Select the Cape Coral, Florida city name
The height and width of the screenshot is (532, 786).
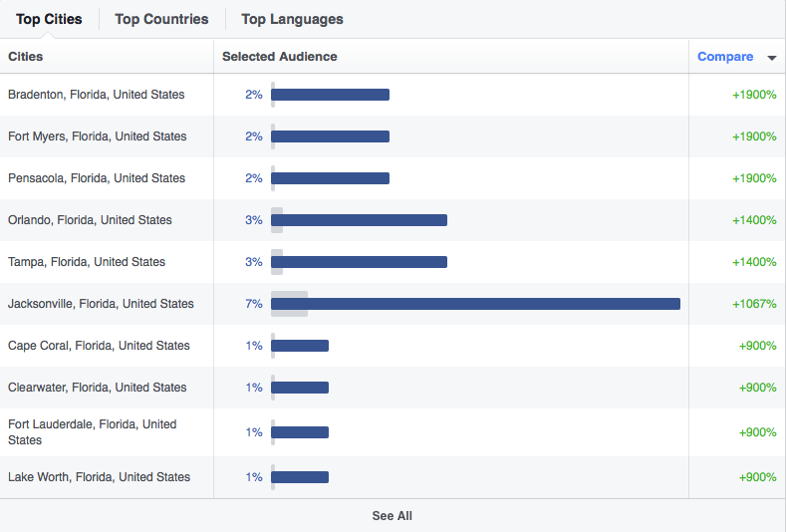pyautogui.click(x=99, y=346)
